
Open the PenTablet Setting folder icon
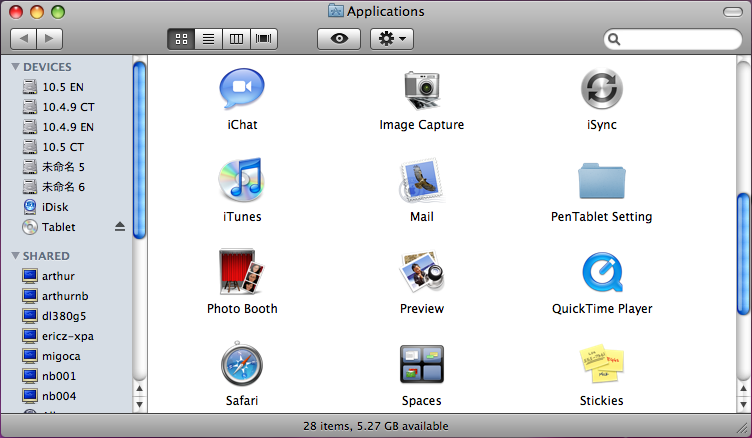[x=601, y=180]
